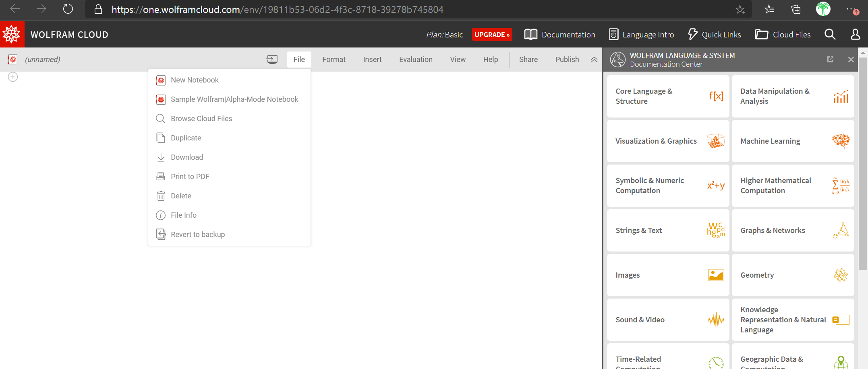Select Delete in File menu
The image size is (868, 369).
[x=229, y=196]
